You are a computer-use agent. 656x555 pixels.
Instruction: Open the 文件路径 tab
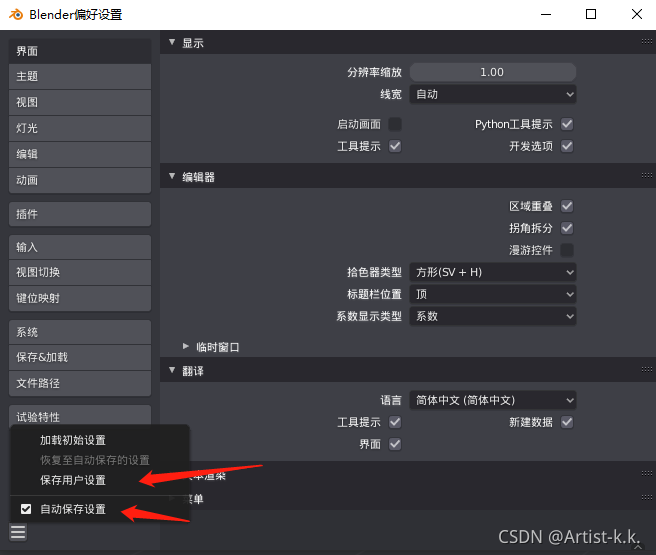[x=80, y=384]
